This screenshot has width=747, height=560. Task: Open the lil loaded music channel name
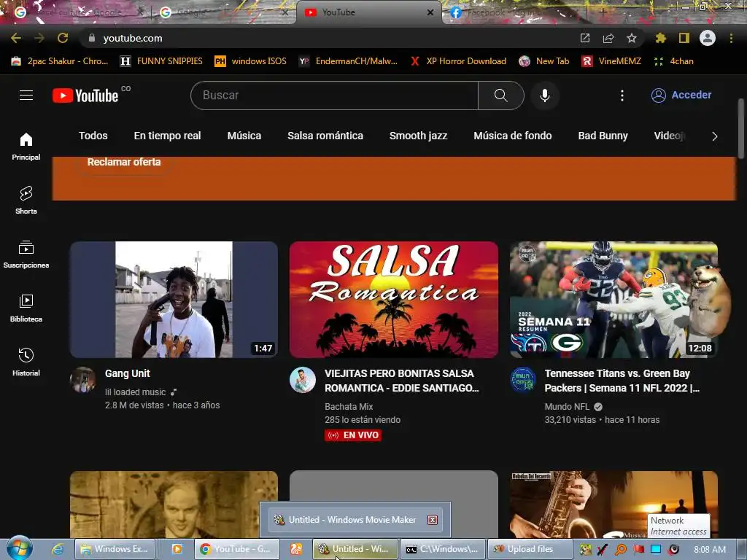(135, 392)
